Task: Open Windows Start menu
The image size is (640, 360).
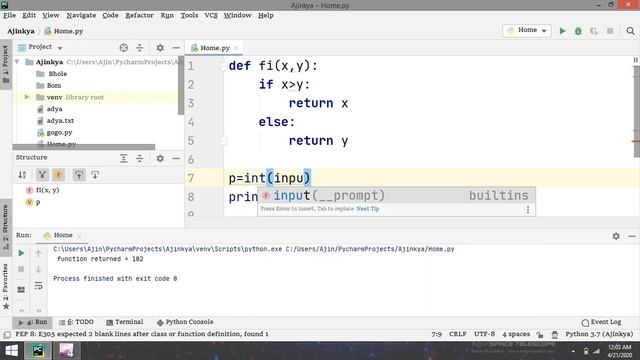Action: tap(11, 351)
